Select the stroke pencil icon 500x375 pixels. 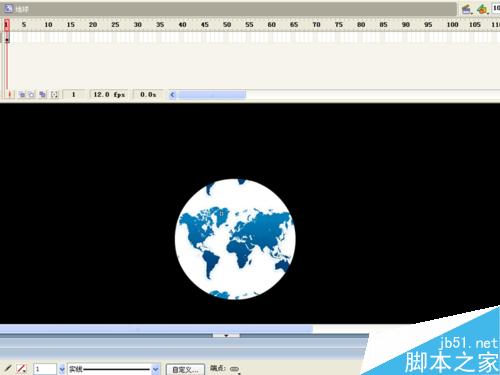pos(8,368)
